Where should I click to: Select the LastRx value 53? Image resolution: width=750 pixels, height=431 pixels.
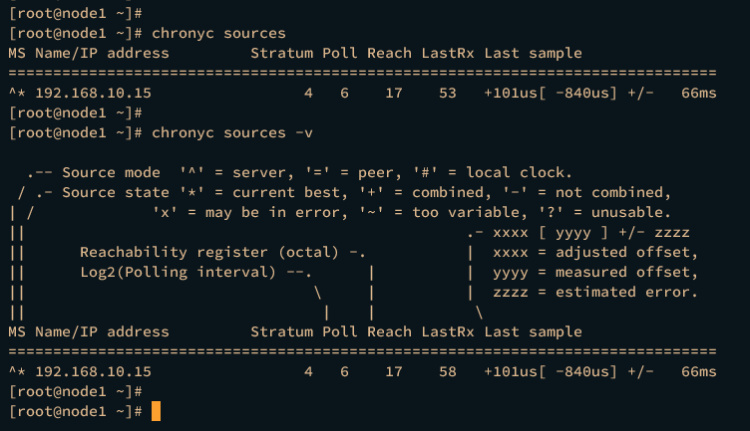click(x=447, y=93)
